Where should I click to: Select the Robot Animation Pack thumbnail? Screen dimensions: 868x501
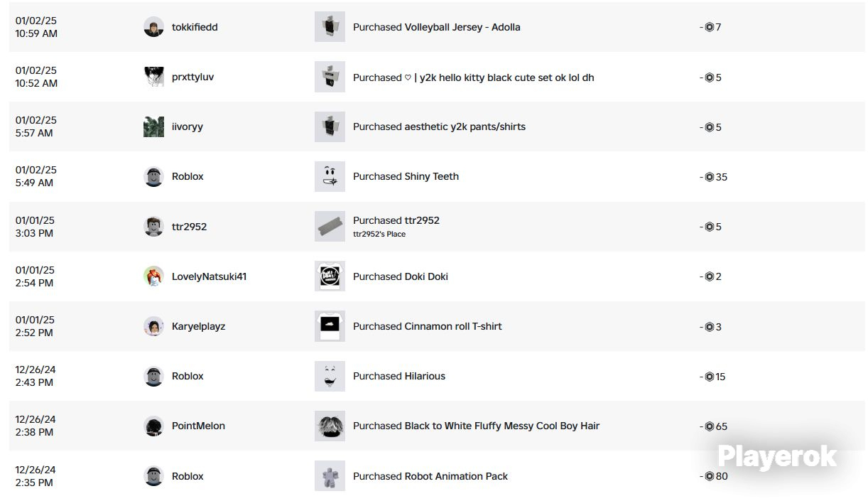click(330, 476)
